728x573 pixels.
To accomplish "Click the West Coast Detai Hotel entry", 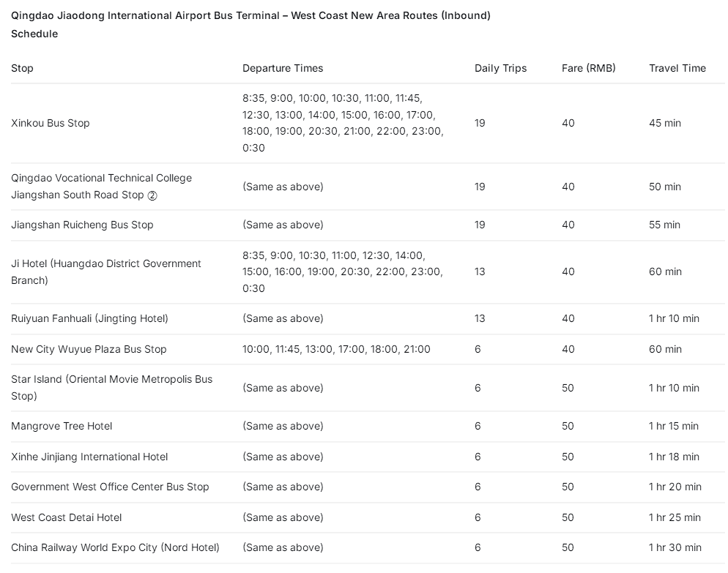I will point(67,518).
